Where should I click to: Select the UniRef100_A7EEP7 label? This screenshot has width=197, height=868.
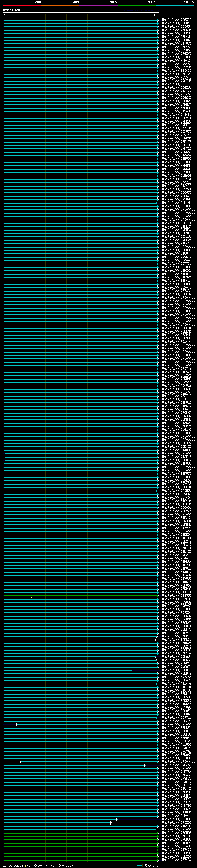[x=176, y=700]
